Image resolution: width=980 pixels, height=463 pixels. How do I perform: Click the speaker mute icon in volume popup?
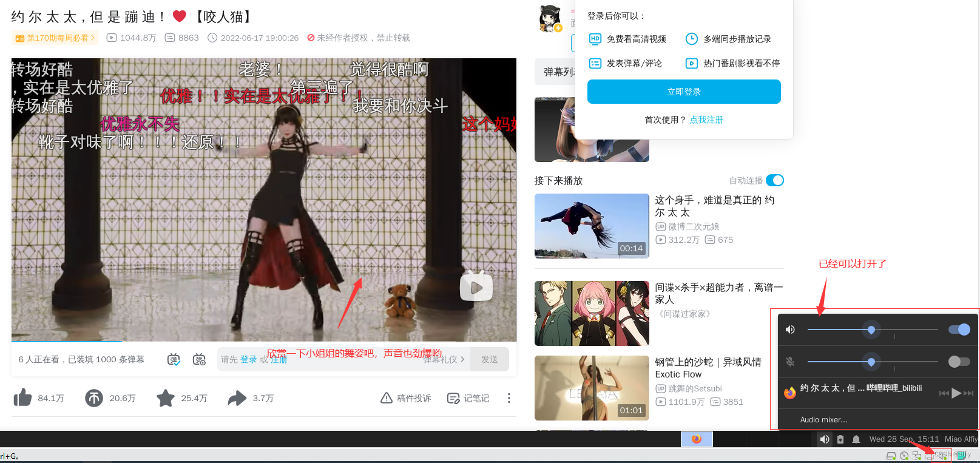pos(790,330)
